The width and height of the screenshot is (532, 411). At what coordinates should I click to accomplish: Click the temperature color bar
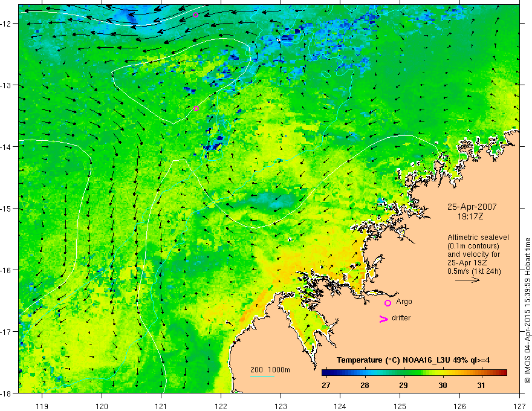pos(414,373)
